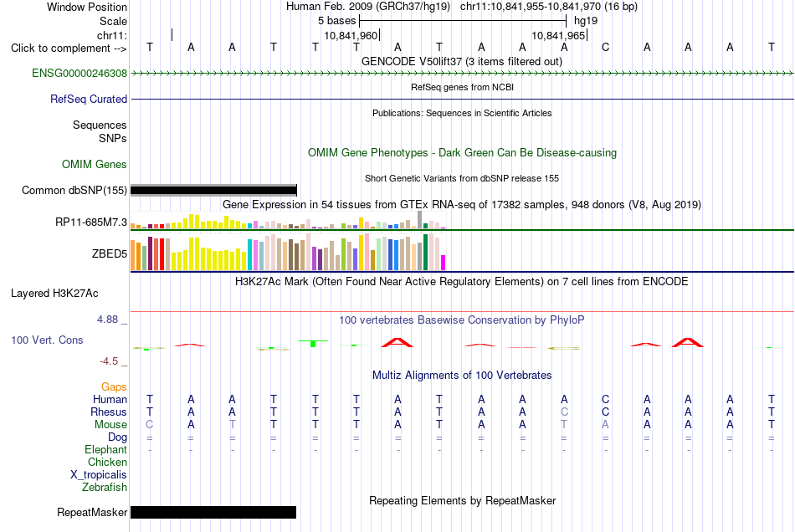The width and height of the screenshot is (795, 532).
Task: Select the Layered H3K27Ac track label
Action: 54,293
